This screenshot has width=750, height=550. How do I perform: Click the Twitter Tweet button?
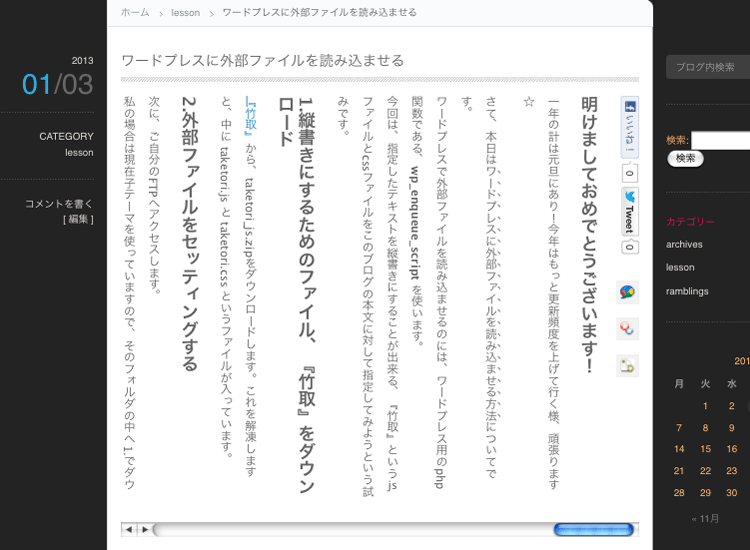pyautogui.click(x=629, y=212)
